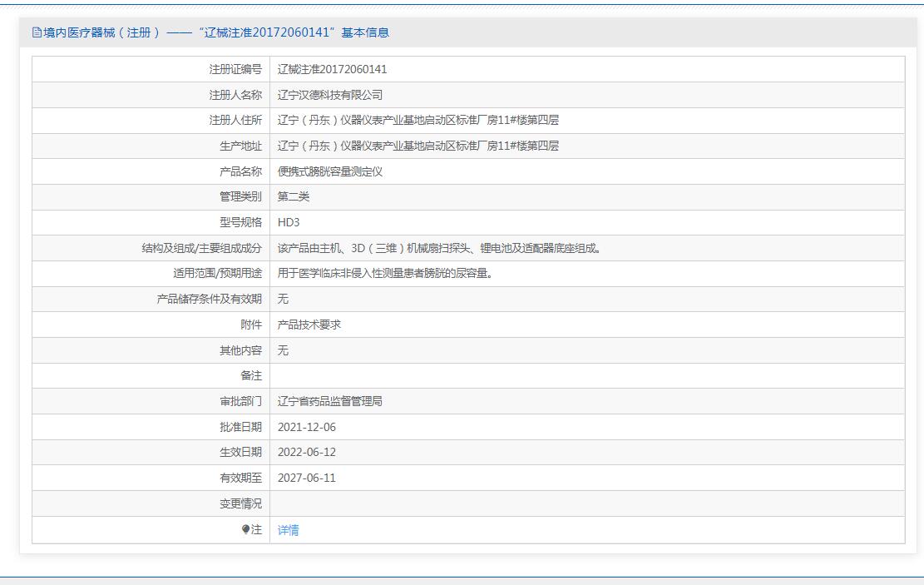This screenshot has width=924, height=585.
Task: Click the 型号规格 label
Action: (240, 222)
